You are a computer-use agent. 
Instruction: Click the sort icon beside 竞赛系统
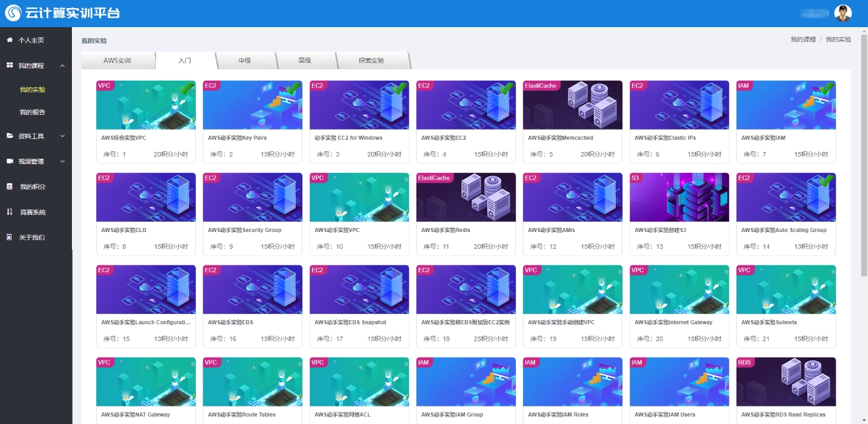tap(9, 212)
